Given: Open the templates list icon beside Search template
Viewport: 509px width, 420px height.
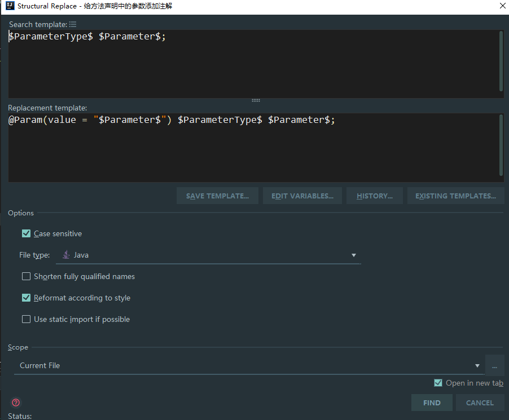Looking at the screenshot, I should pyautogui.click(x=73, y=24).
